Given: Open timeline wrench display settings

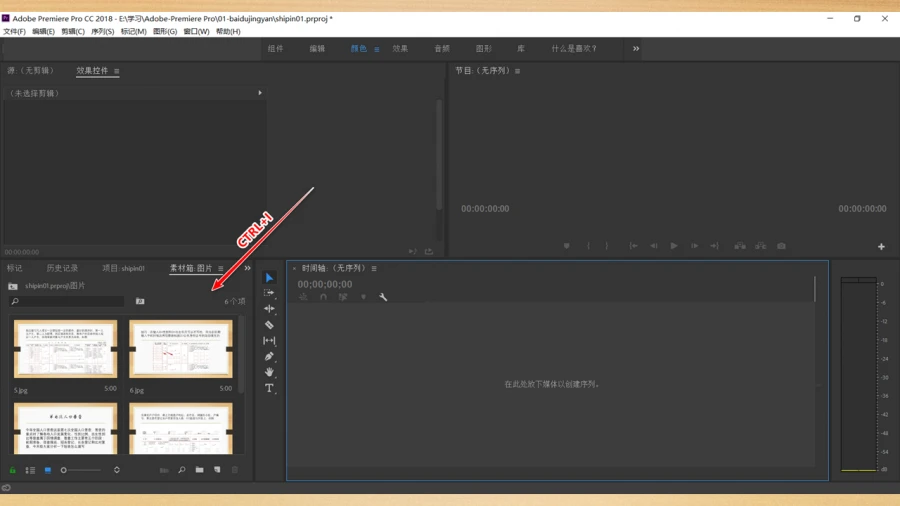Looking at the screenshot, I should coord(383,297).
